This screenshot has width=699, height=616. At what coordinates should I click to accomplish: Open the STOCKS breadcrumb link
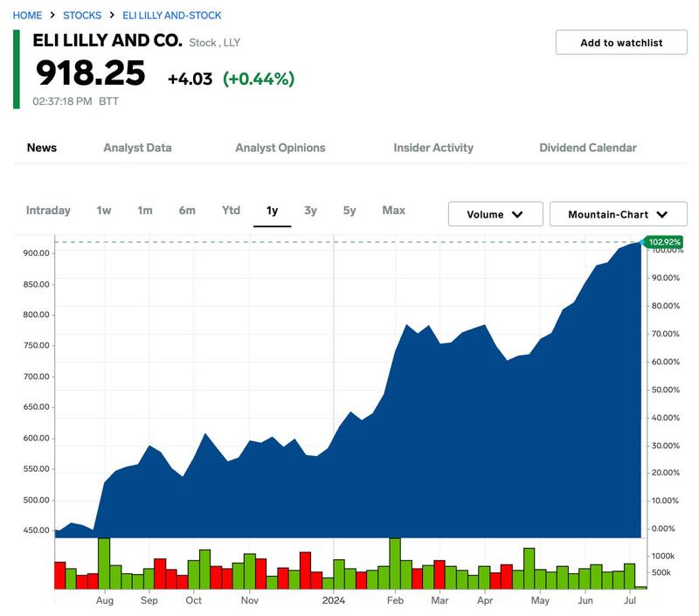(x=82, y=16)
